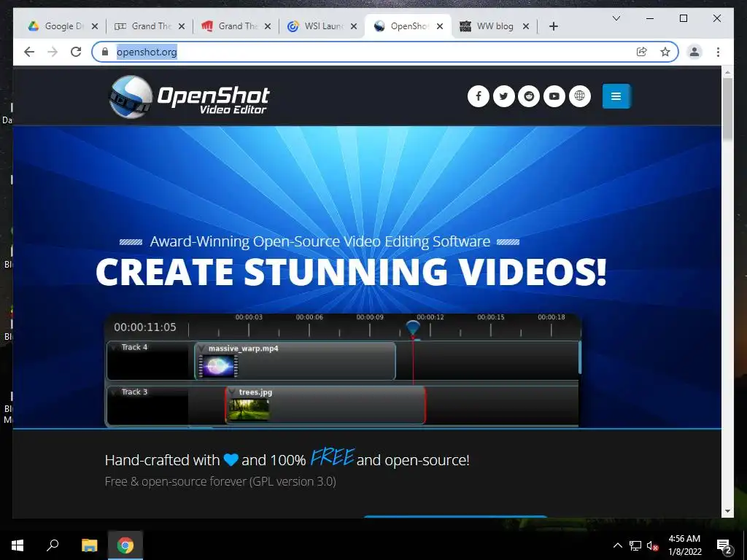Switch to the WW blog tab
Viewport: 747px width, 560px height.
(x=495, y=26)
